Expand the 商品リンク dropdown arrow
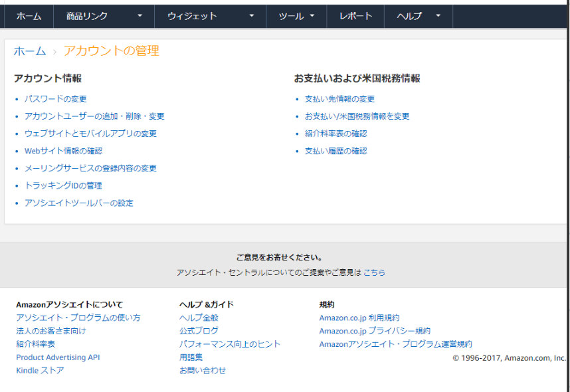The image size is (570, 392). [x=140, y=16]
